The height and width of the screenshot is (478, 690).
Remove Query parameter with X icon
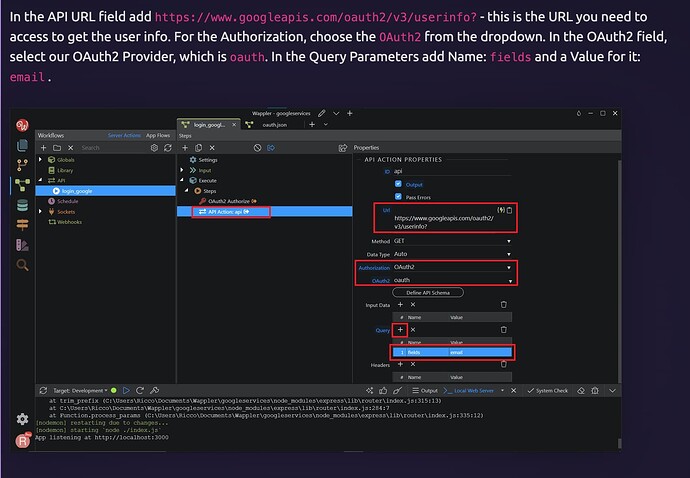click(413, 330)
